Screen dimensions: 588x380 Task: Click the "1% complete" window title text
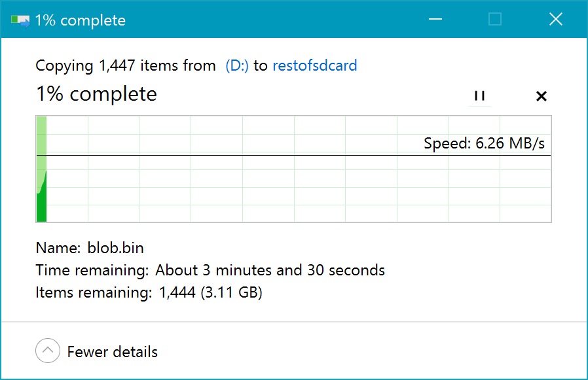[80, 20]
